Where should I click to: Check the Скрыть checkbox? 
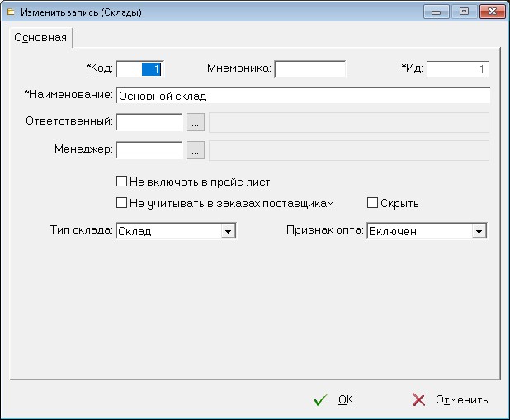pyautogui.click(x=373, y=203)
